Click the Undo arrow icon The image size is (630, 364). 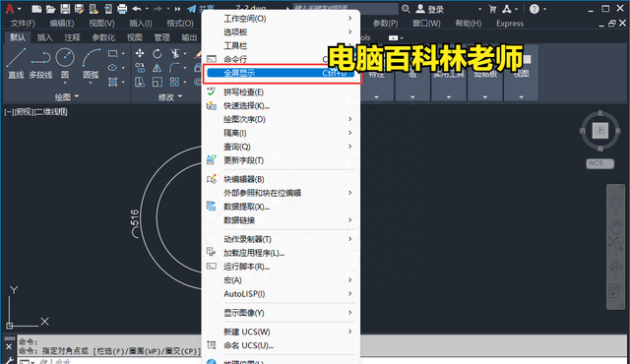[x=137, y=9]
